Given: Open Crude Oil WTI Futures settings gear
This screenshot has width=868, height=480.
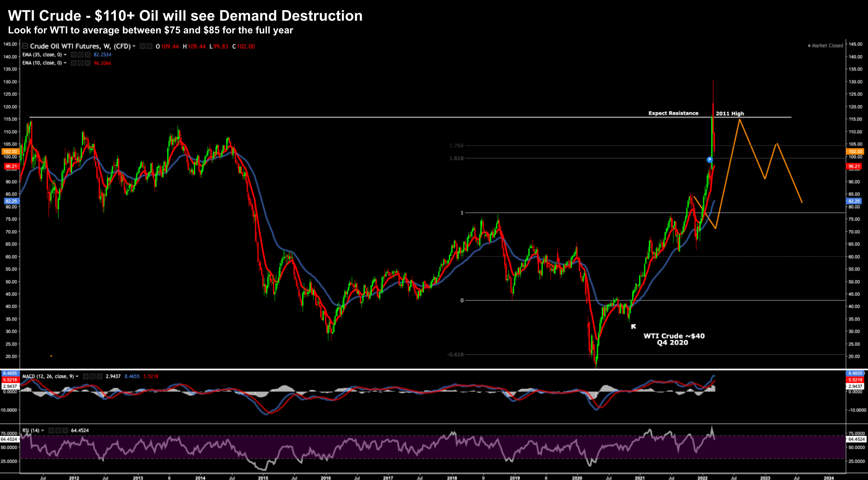Looking at the screenshot, I should pos(149,46).
